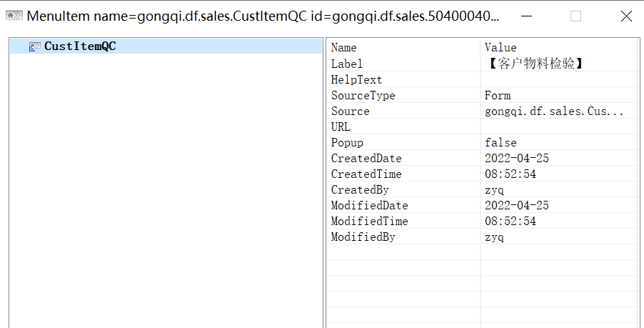Screen dimensions: 644x328
Task: Select the CreatedTime value 08:52:54
Action: coord(510,174)
